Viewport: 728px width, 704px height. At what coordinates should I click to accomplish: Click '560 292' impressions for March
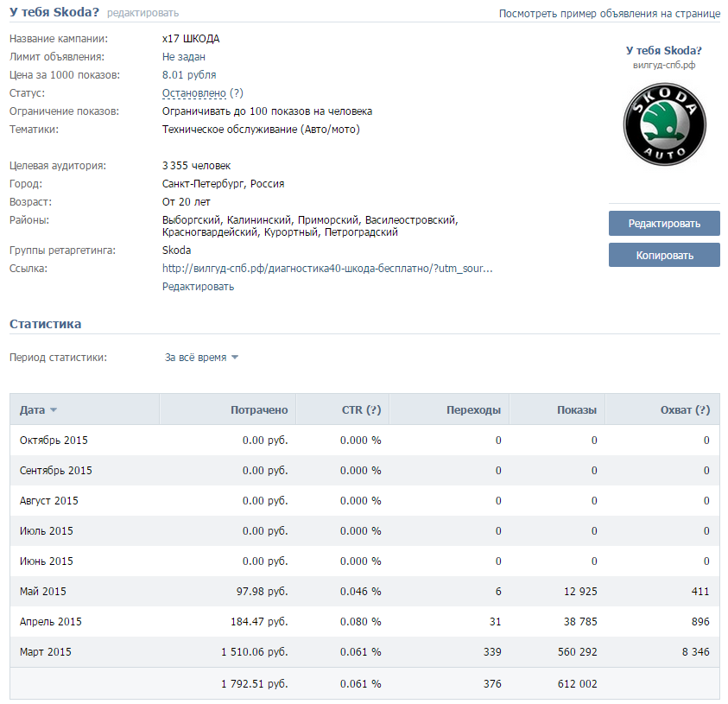tap(578, 651)
